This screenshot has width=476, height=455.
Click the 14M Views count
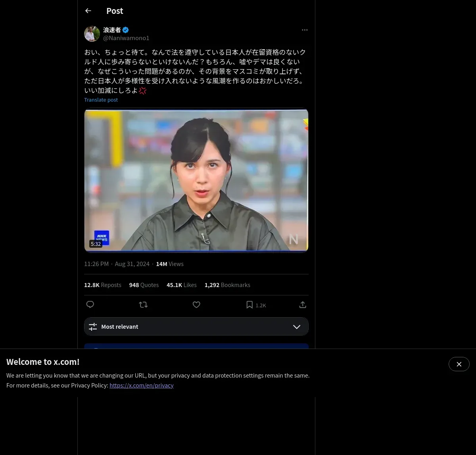click(170, 264)
